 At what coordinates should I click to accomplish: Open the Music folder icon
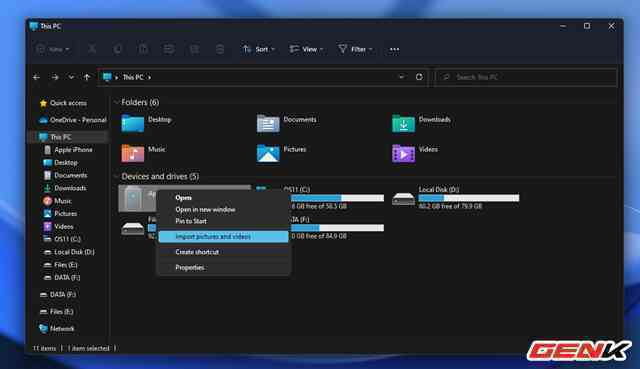(x=133, y=153)
